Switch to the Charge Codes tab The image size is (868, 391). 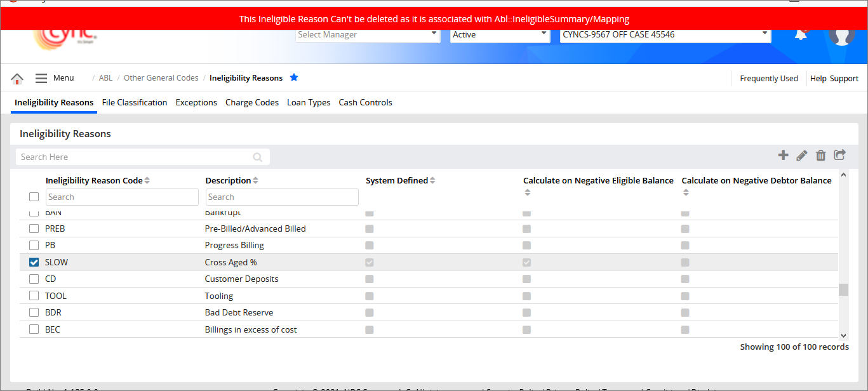252,103
